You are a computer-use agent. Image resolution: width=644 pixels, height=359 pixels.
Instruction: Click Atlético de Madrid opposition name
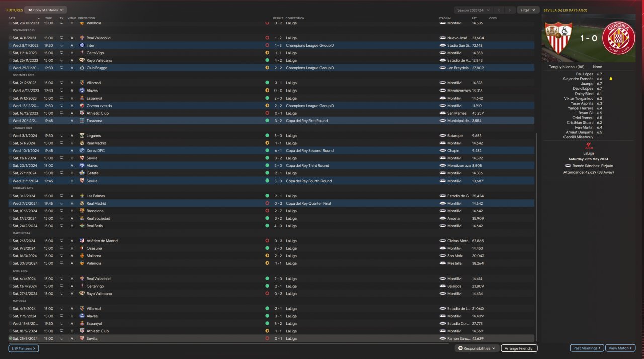[102, 241]
